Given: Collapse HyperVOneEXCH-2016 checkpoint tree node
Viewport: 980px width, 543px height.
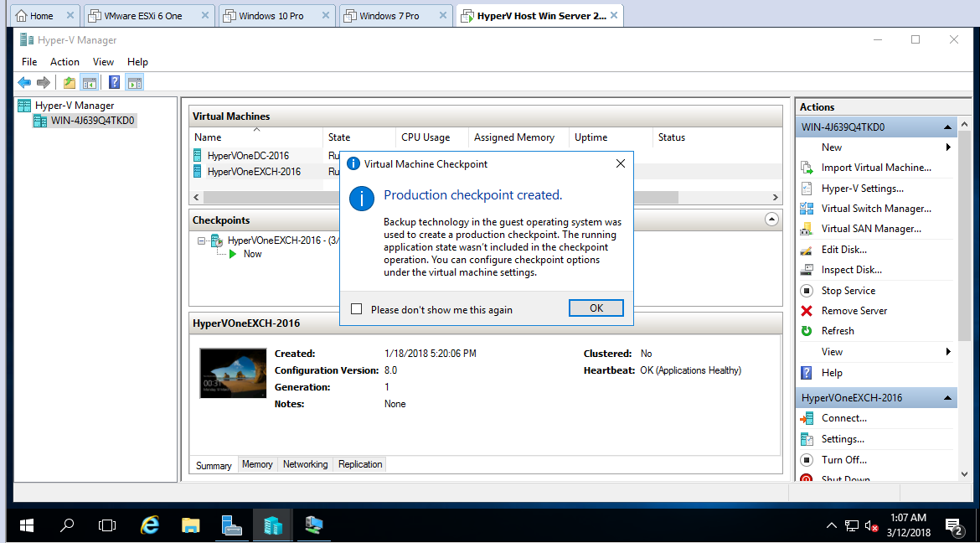Looking at the screenshot, I should tap(201, 240).
